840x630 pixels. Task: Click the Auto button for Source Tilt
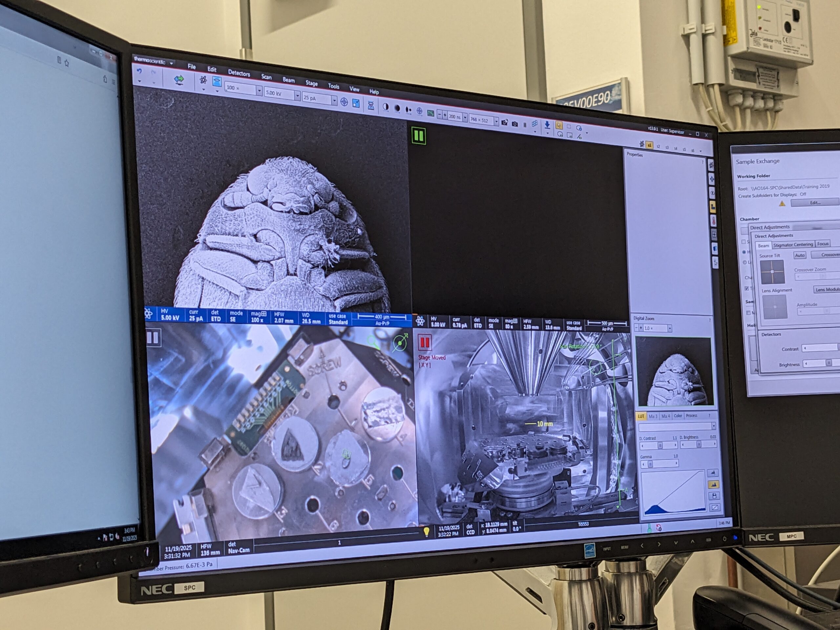(799, 255)
